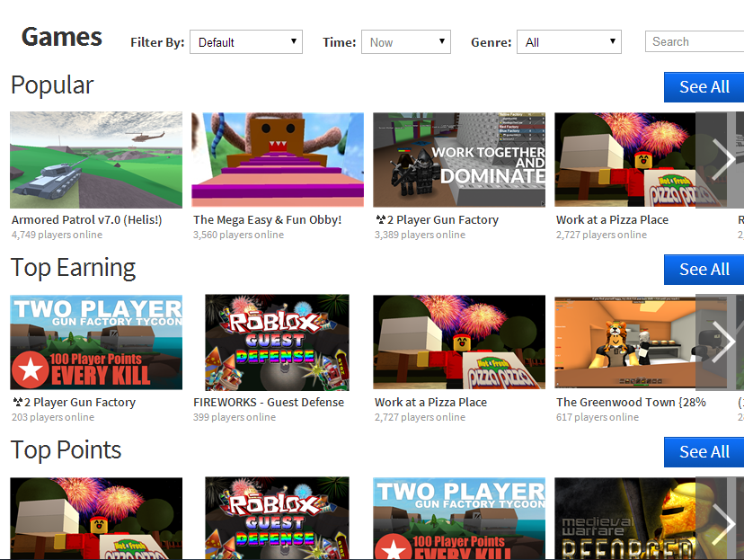This screenshot has height=560, width=744.
Task: Click See All for Popular games
Action: (704, 87)
